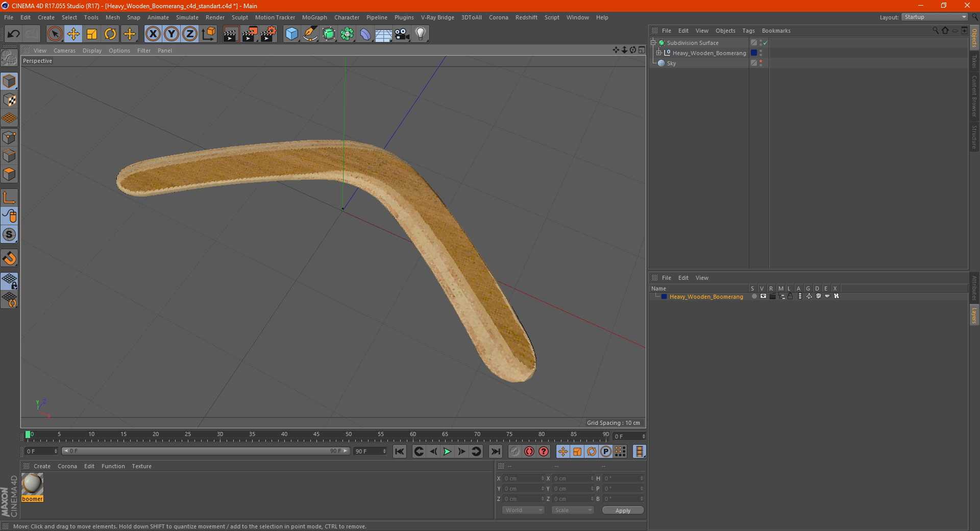The height and width of the screenshot is (531, 980).
Task: Select the boomer material thumbnail
Action: [x=32, y=484]
